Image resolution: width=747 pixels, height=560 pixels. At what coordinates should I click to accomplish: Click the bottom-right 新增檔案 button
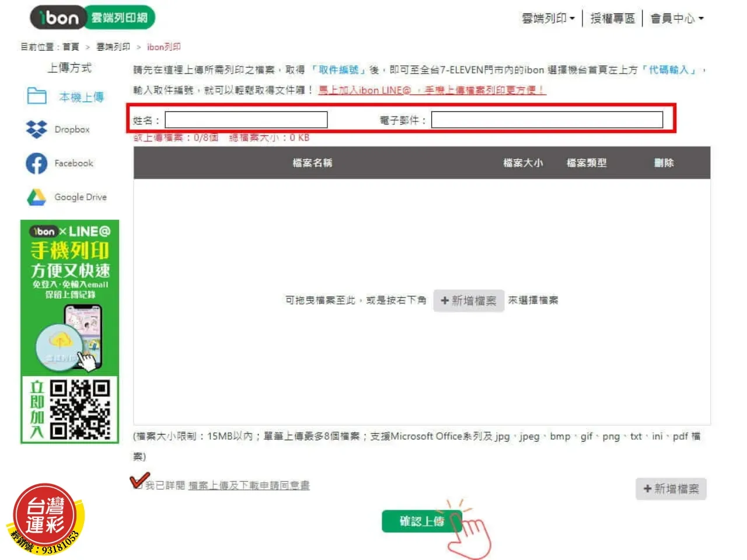click(x=671, y=489)
